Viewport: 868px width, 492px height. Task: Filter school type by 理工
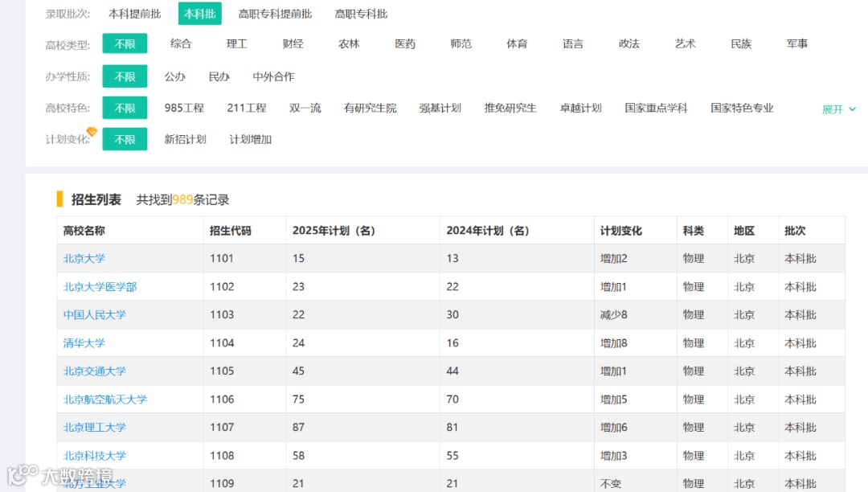[x=236, y=43]
